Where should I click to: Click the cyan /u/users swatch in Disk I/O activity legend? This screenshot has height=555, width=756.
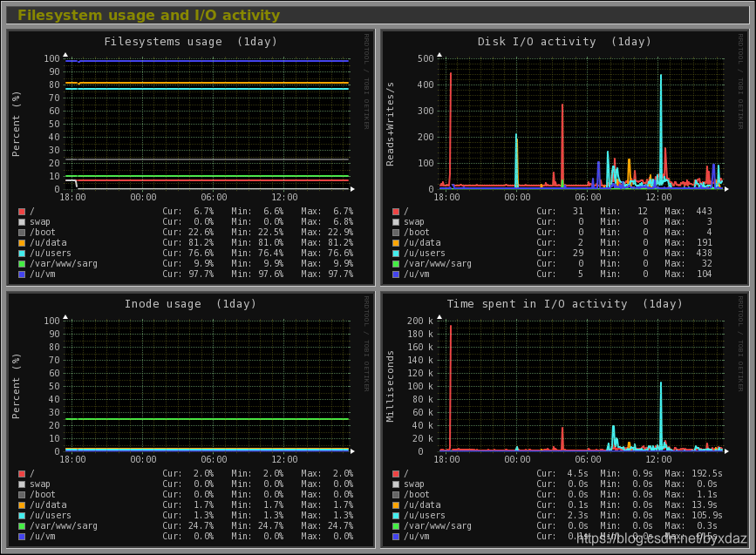coord(396,254)
